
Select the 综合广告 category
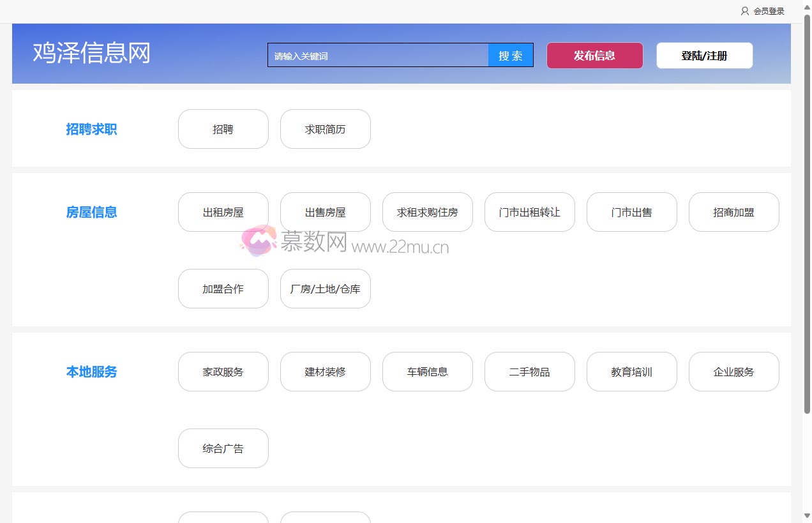click(223, 448)
